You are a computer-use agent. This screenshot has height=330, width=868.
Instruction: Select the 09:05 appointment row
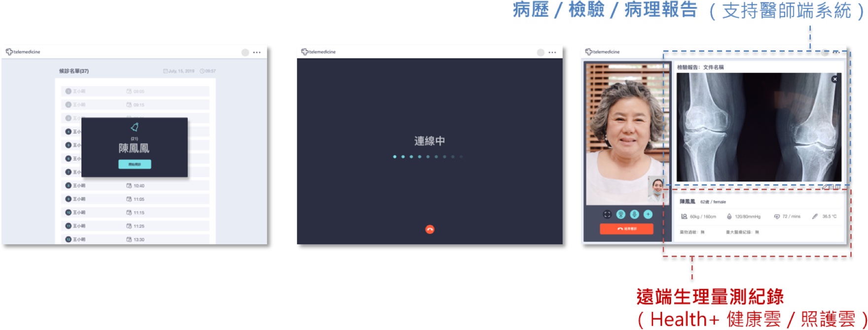click(x=135, y=91)
